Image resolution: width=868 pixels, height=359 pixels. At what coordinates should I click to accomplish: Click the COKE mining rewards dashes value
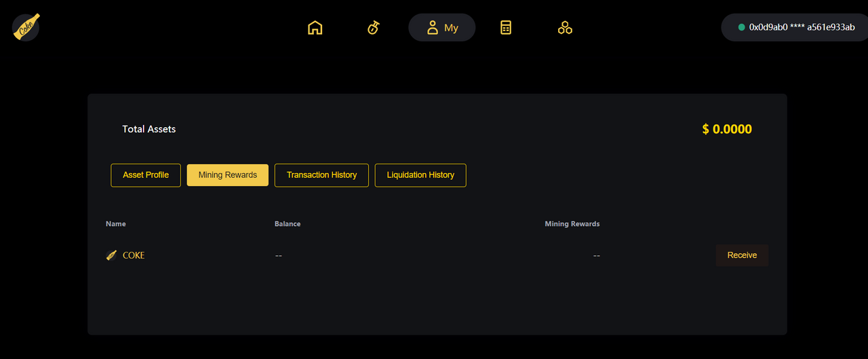tap(597, 256)
